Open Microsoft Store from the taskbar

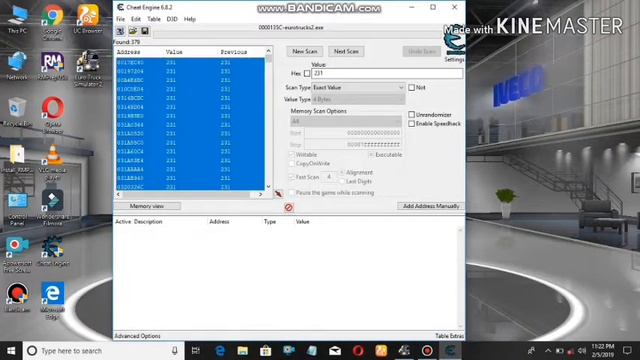266,351
